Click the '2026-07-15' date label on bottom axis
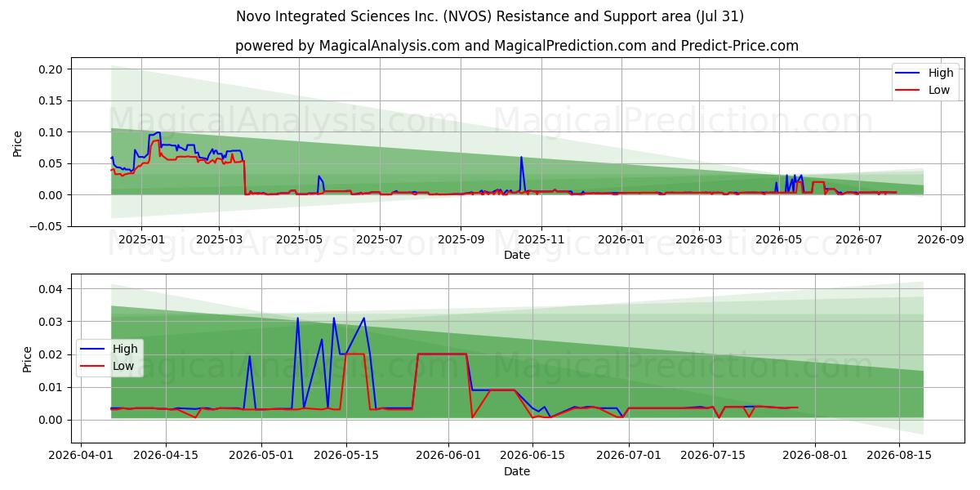The height and width of the screenshot is (490, 980). [713, 457]
